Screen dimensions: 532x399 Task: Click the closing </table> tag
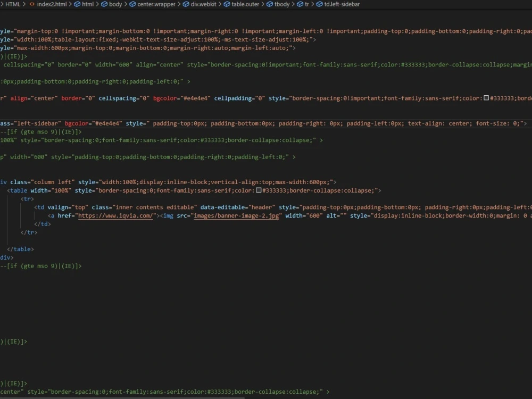click(20, 249)
